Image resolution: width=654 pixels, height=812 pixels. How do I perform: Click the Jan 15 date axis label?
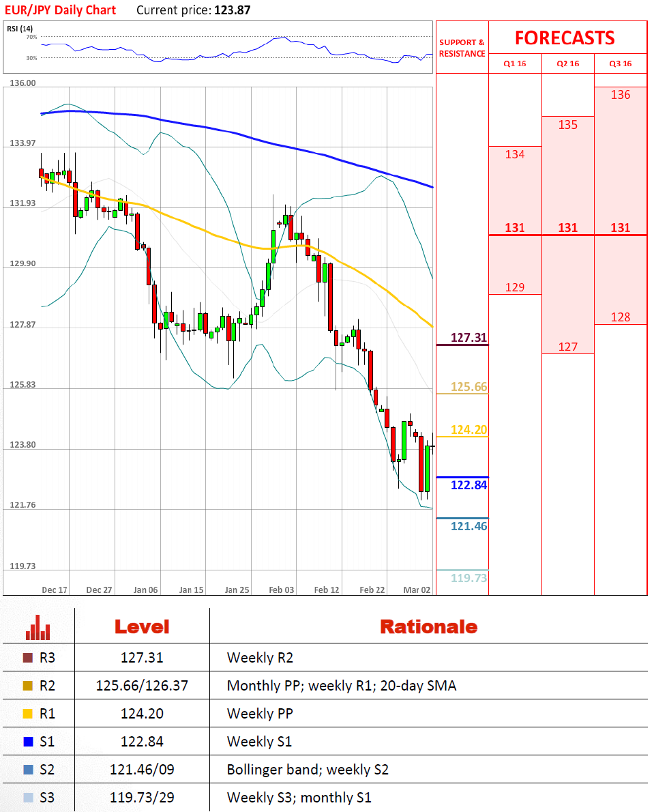coord(191,590)
